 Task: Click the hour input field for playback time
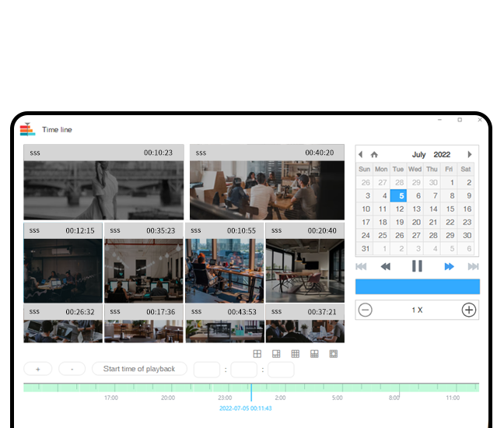pos(207,370)
